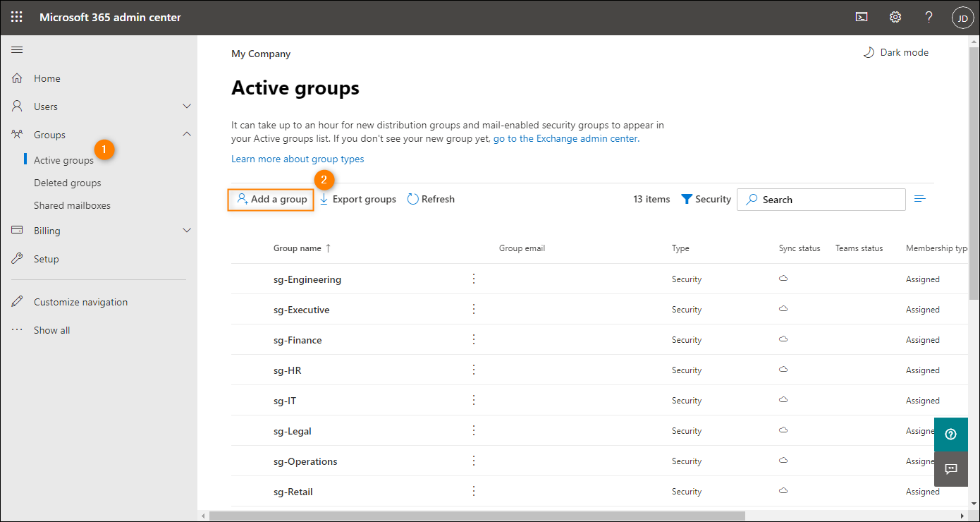Open the Cloud Shell terminal icon
Viewport: 980px width, 522px height.
[861, 16]
